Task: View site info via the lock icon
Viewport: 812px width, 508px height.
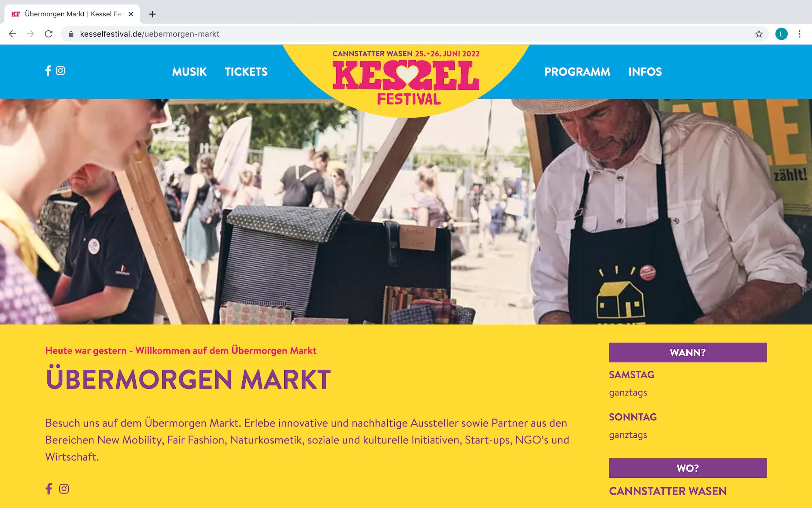Action: (71, 34)
